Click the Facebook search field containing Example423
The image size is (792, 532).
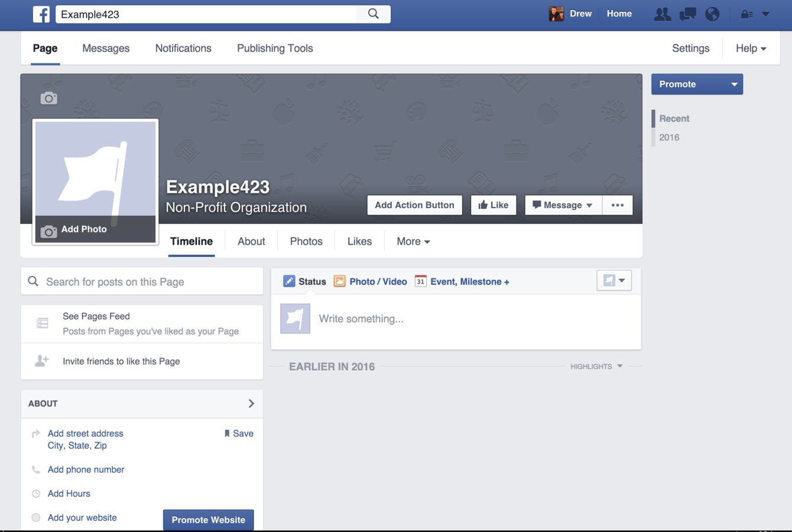(x=206, y=14)
